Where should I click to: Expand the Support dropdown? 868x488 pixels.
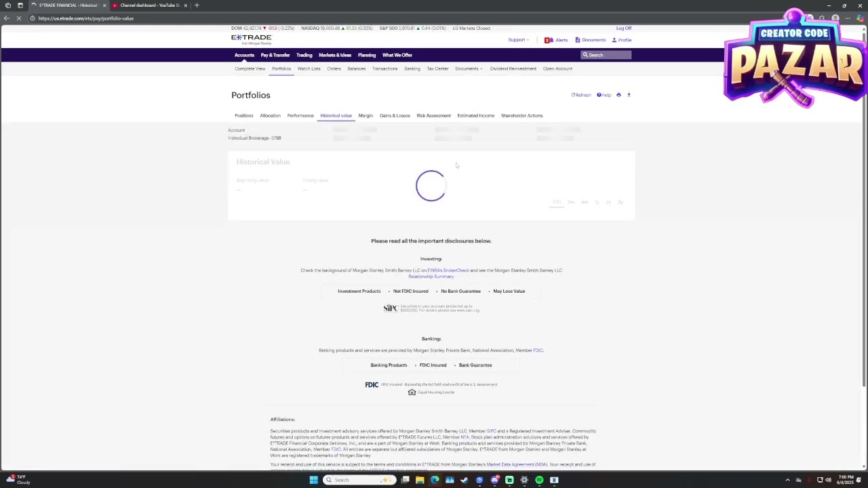(518, 40)
